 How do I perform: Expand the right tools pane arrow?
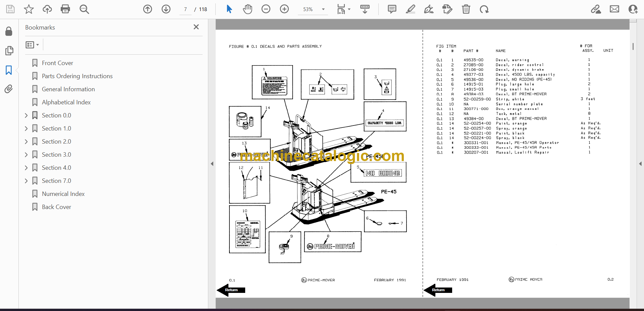(640, 164)
